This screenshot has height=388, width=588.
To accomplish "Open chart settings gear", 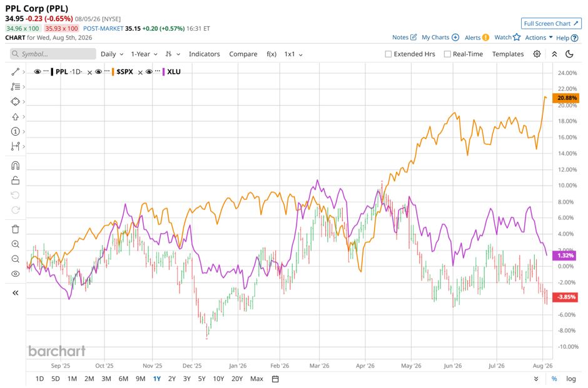I will (x=537, y=54).
